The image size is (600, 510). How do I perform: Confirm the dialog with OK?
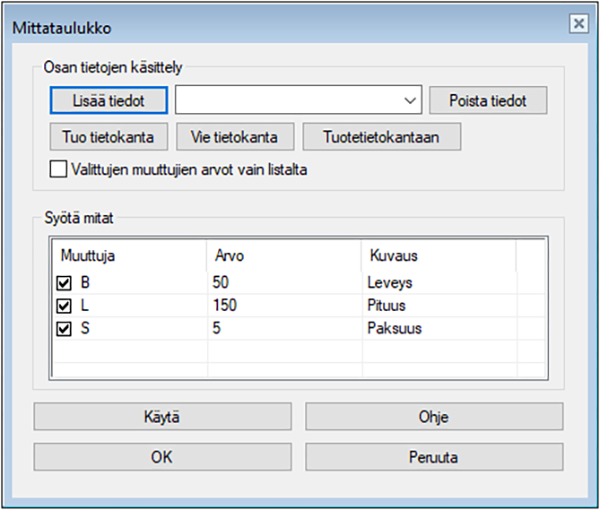click(163, 457)
